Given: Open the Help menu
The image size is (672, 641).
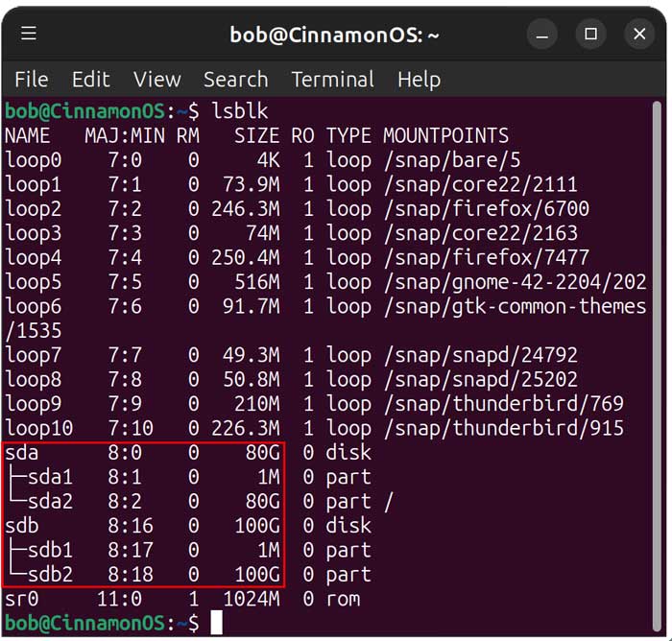Looking at the screenshot, I should click(x=419, y=80).
